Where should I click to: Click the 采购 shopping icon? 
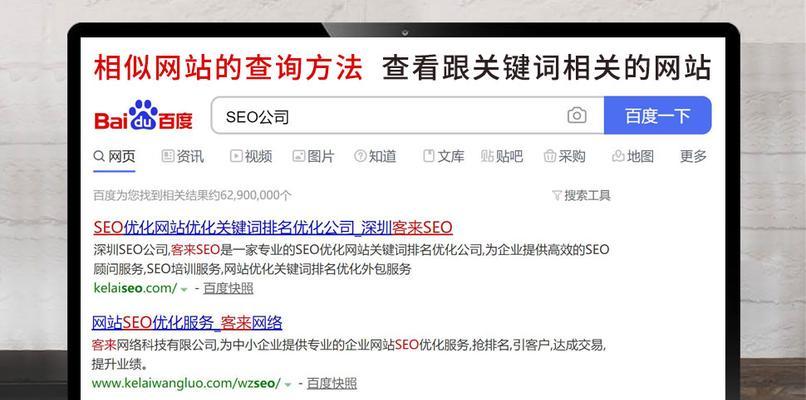[x=550, y=156]
